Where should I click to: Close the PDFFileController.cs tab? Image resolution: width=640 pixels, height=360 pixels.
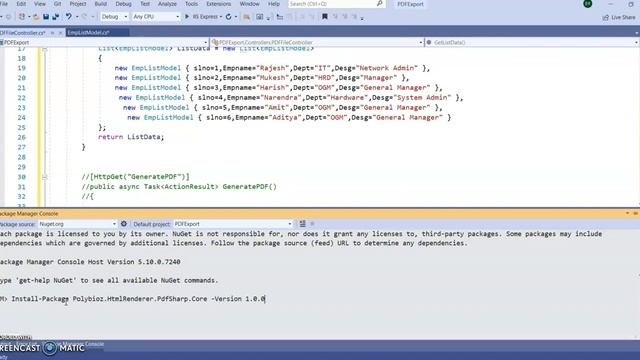[60, 33]
